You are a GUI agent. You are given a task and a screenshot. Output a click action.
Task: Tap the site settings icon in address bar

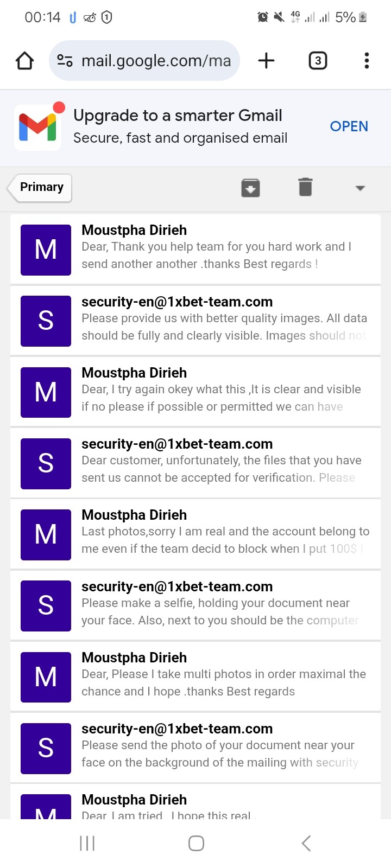pos(65,60)
